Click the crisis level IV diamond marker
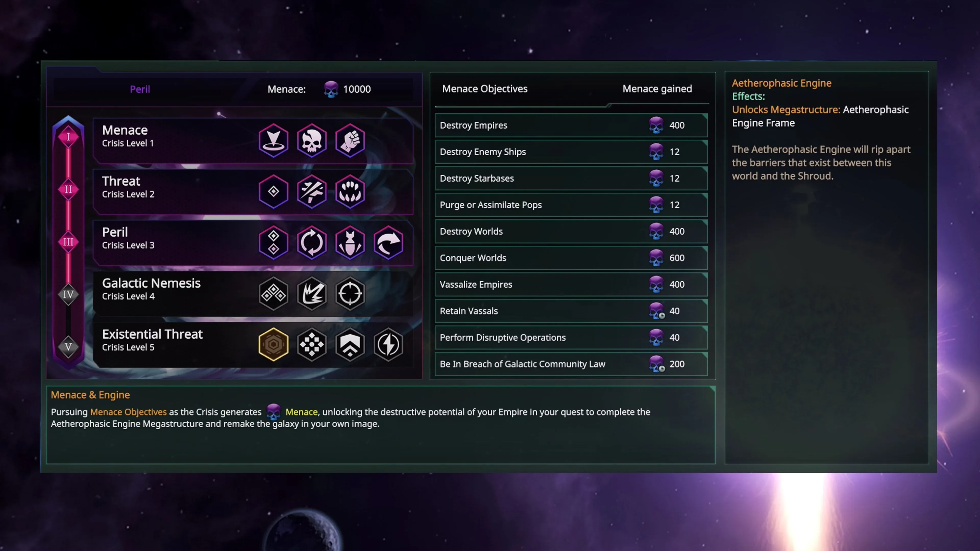The width and height of the screenshot is (980, 551). (68, 294)
